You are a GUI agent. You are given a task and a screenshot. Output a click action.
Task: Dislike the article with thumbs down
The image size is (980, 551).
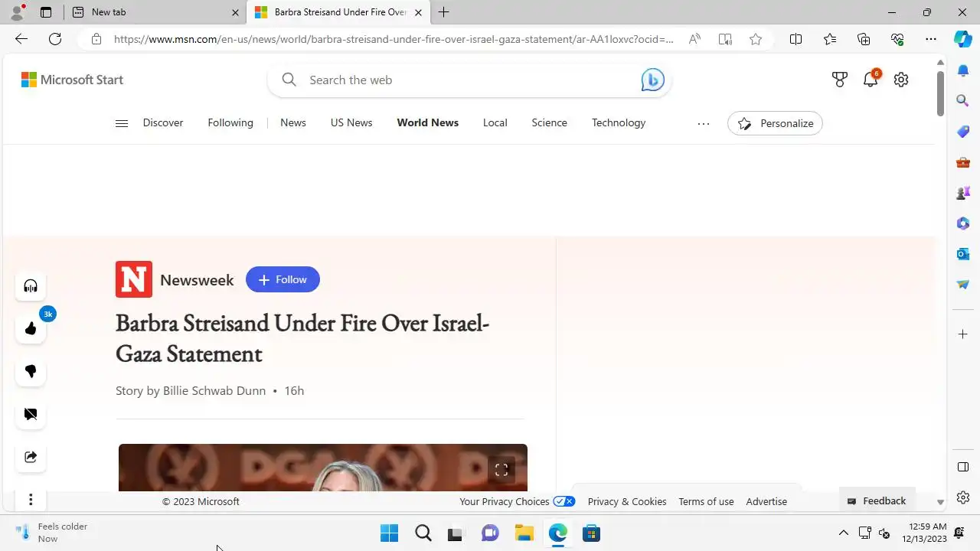click(x=31, y=372)
